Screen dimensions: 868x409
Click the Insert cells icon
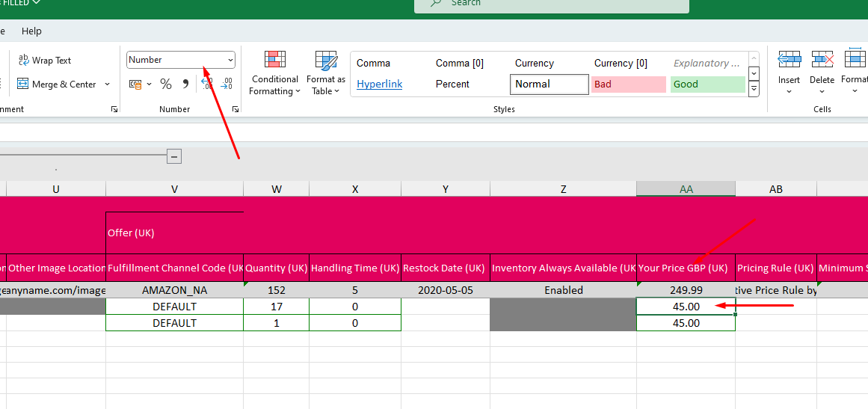(789, 58)
